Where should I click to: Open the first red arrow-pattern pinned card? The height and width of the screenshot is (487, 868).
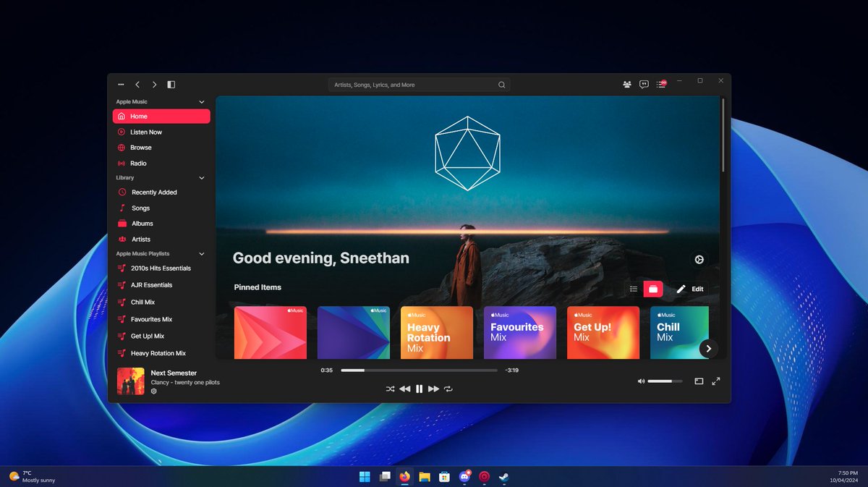click(271, 333)
